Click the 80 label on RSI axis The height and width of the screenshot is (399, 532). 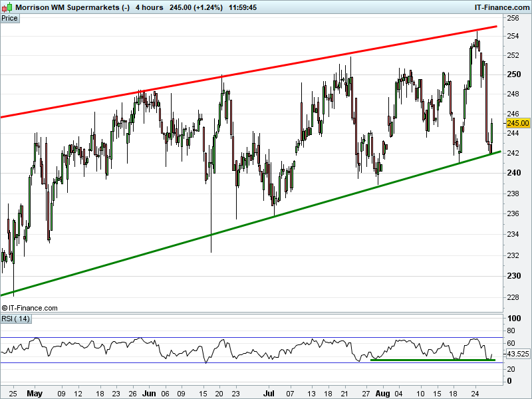pos(511,331)
